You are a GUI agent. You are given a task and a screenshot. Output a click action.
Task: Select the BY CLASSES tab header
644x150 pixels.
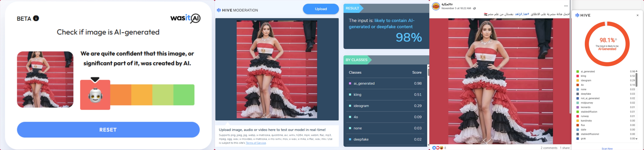[357, 60]
